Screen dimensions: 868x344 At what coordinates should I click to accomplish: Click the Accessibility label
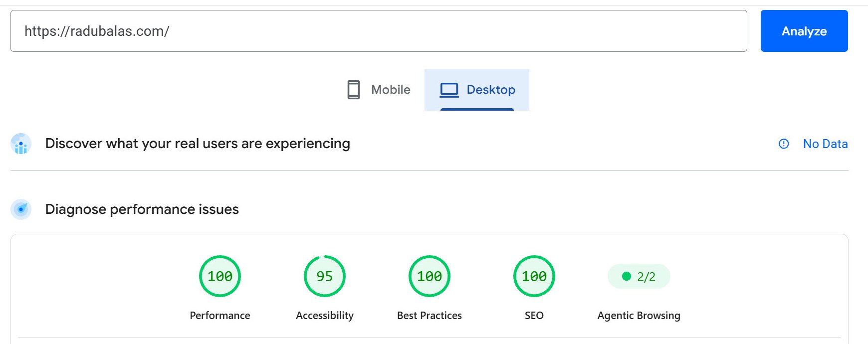[325, 316]
